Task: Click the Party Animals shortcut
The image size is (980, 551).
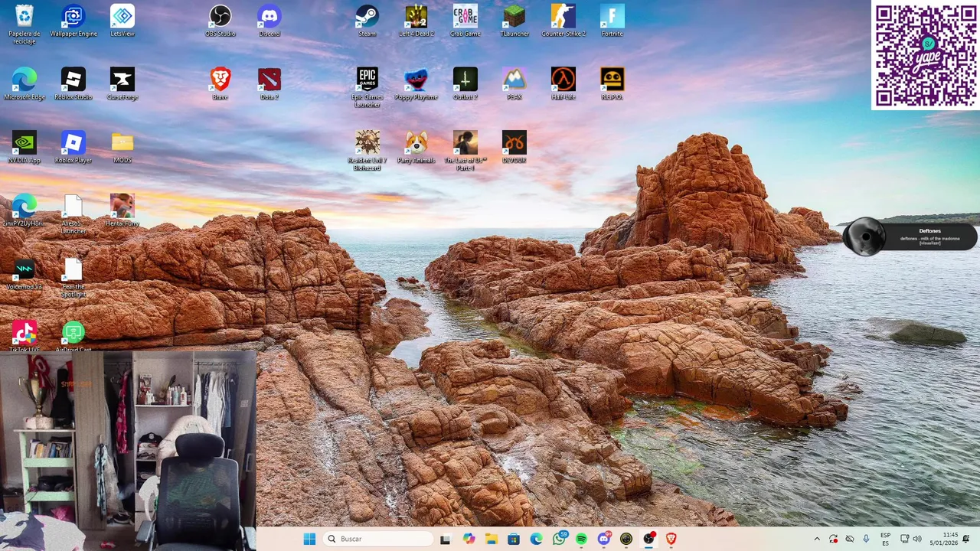Action: coord(416,147)
